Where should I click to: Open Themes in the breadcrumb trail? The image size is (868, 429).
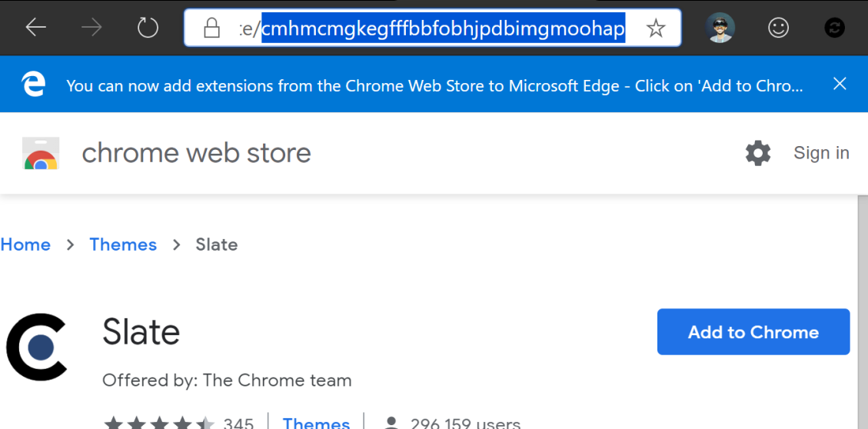coord(123,244)
